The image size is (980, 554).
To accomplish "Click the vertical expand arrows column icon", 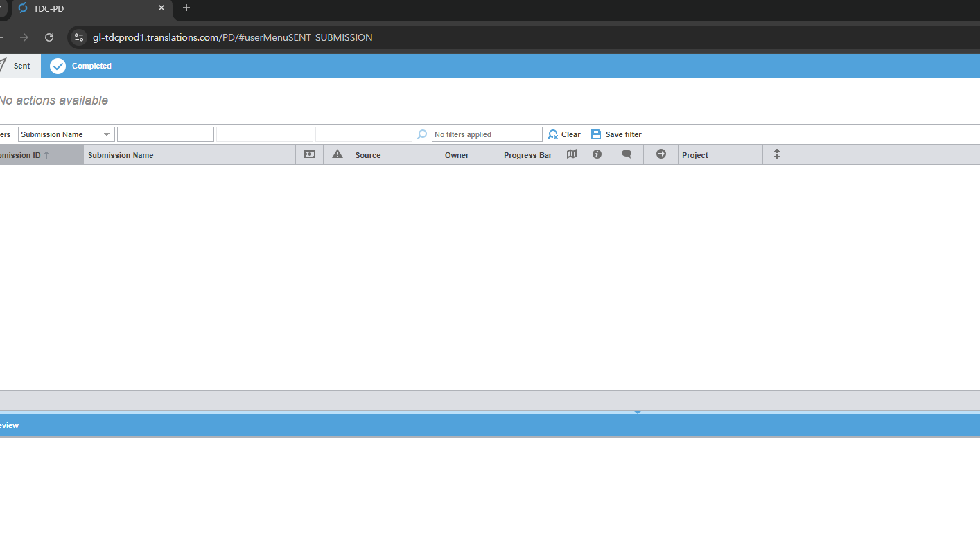I will point(777,154).
